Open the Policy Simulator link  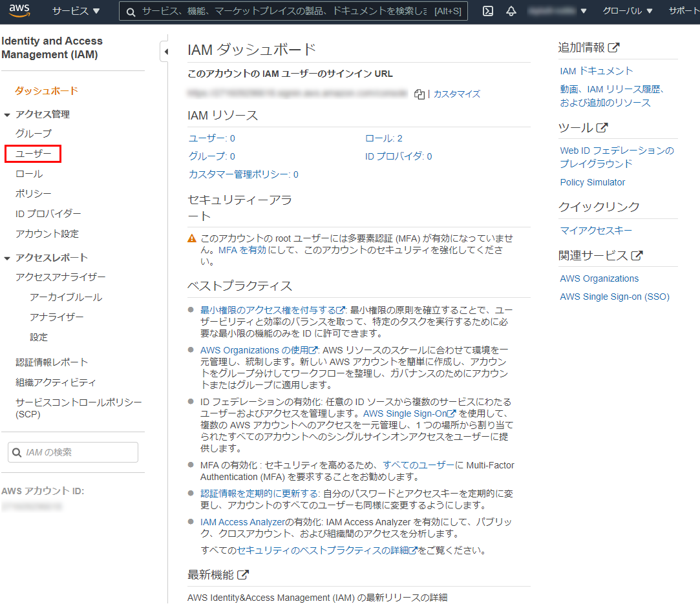593,182
